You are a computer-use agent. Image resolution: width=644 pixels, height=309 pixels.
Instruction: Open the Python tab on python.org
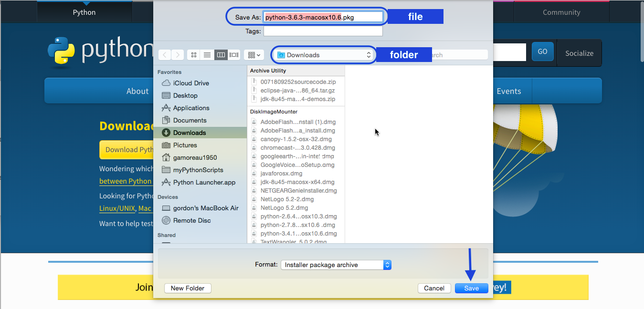pyautogui.click(x=84, y=12)
